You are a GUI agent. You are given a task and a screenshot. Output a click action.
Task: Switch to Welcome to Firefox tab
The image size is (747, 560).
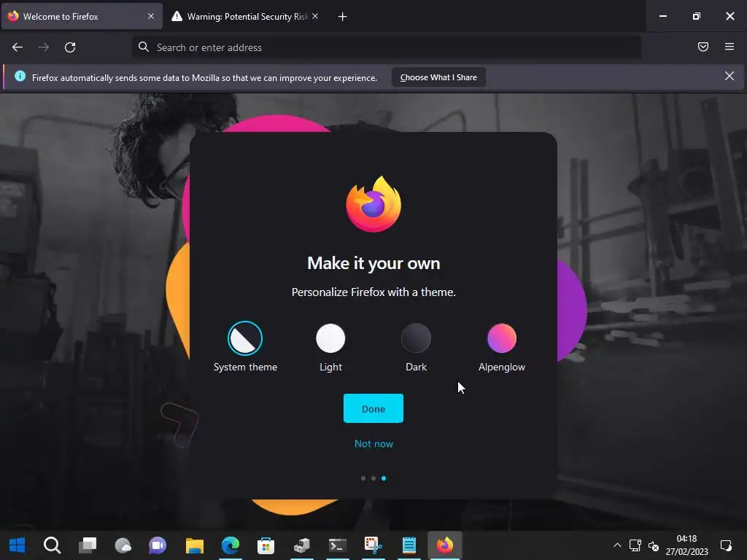click(x=82, y=16)
